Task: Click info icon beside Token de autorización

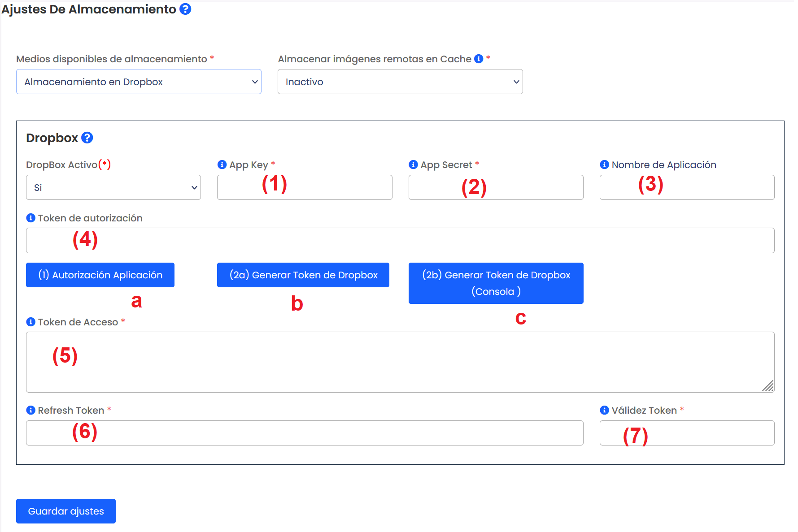Action: coord(31,218)
